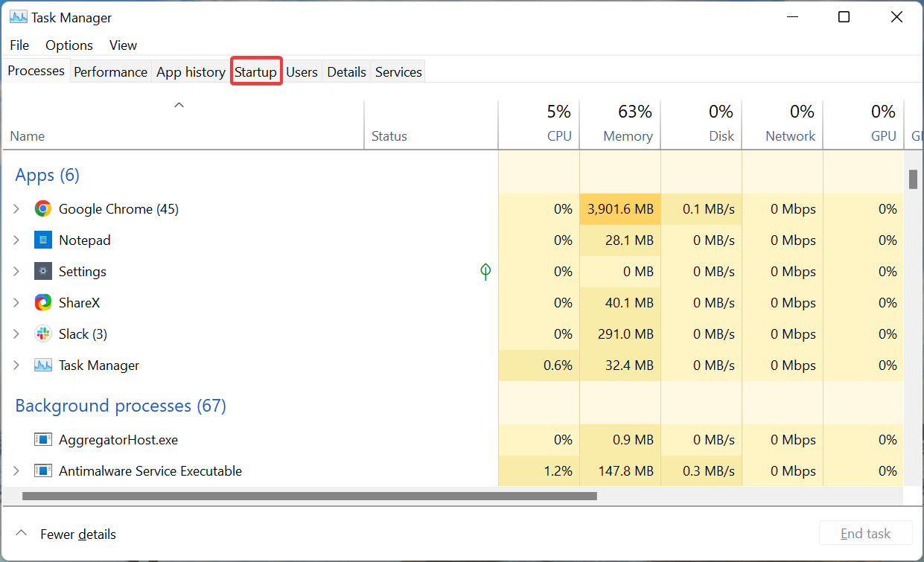The height and width of the screenshot is (562, 924).
Task: Click the Slack app icon
Action: 42,333
